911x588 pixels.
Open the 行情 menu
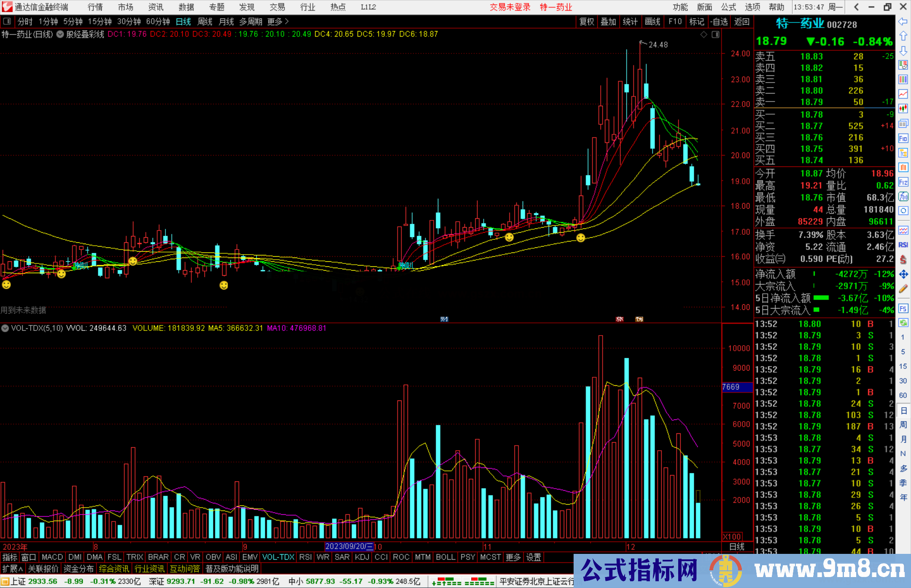95,7
